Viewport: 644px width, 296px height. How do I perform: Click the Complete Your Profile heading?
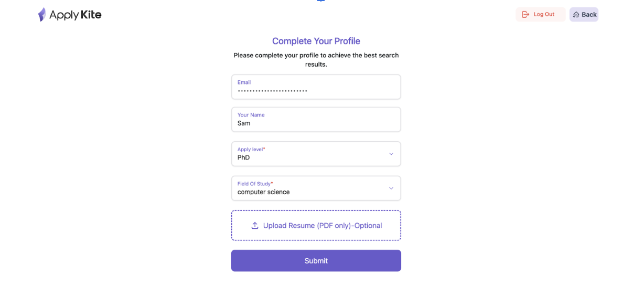(x=316, y=41)
